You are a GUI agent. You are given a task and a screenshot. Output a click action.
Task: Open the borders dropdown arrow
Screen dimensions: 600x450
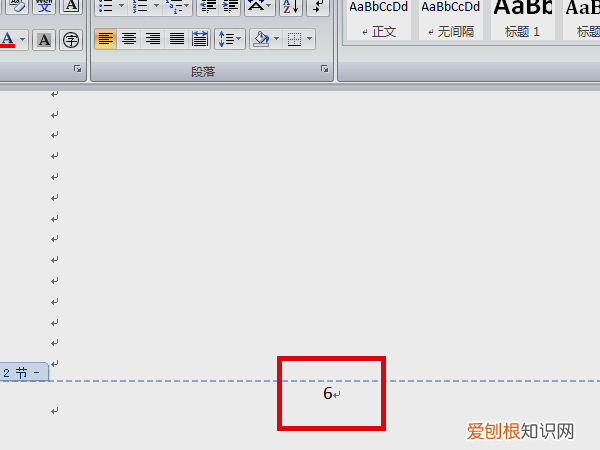click(x=309, y=40)
